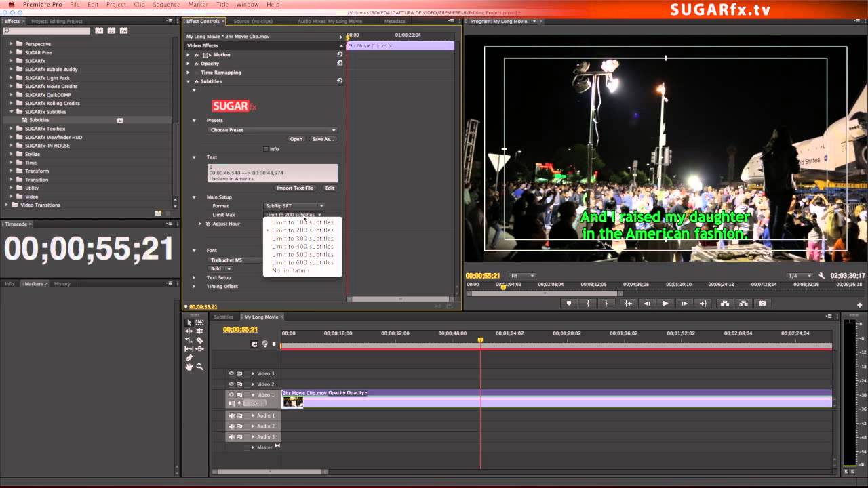Image resolution: width=868 pixels, height=488 pixels.
Task: Export a frame with the camera icon
Action: pos(763,304)
